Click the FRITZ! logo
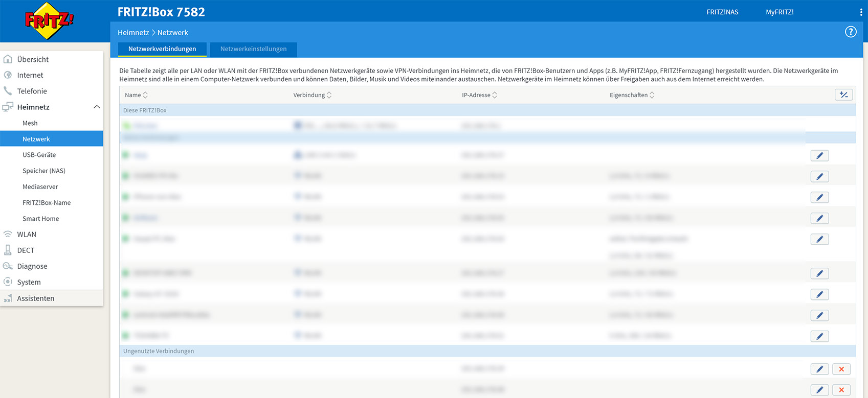This screenshot has height=398, width=868. (x=49, y=20)
